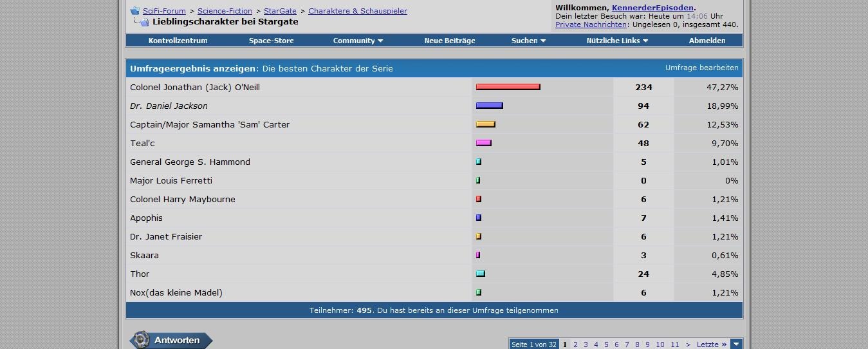This screenshot has width=868, height=349.
Task: Go to page 2 of thread
Action: pyautogui.click(x=575, y=344)
